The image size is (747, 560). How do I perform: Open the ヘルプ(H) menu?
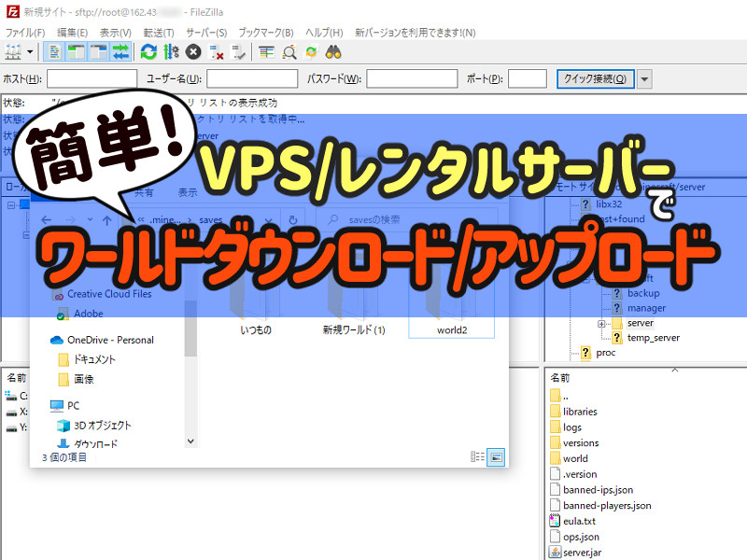pyautogui.click(x=324, y=33)
